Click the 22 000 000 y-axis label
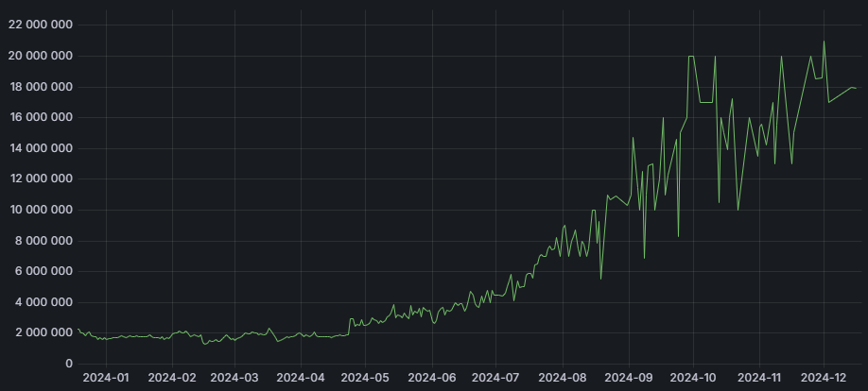The height and width of the screenshot is (391, 868). coord(40,25)
